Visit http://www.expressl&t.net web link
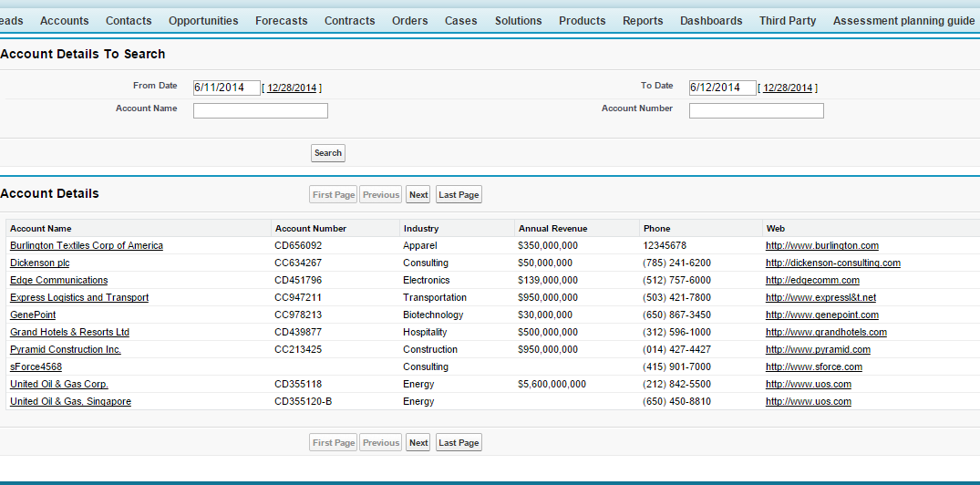Image resolution: width=980 pixels, height=485 pixels. coord(820,297)
